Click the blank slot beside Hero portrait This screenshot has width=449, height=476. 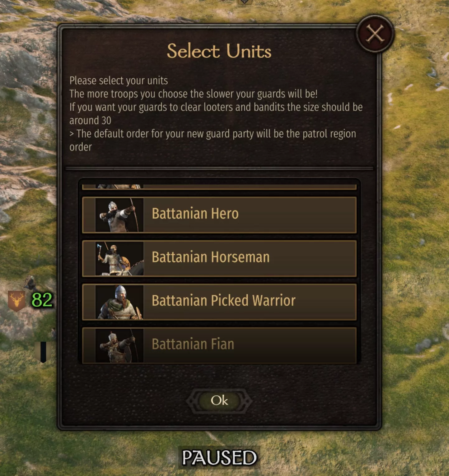(89, 215)
